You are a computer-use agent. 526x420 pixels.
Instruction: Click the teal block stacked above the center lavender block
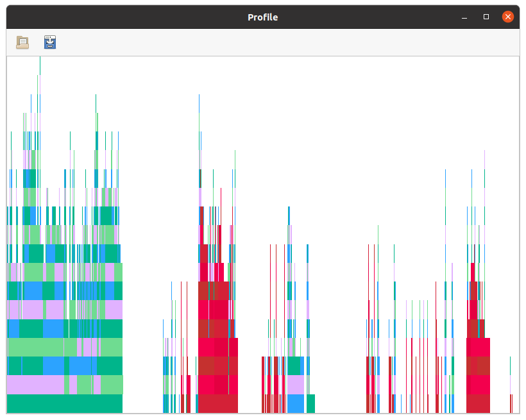tap(294, 366)
